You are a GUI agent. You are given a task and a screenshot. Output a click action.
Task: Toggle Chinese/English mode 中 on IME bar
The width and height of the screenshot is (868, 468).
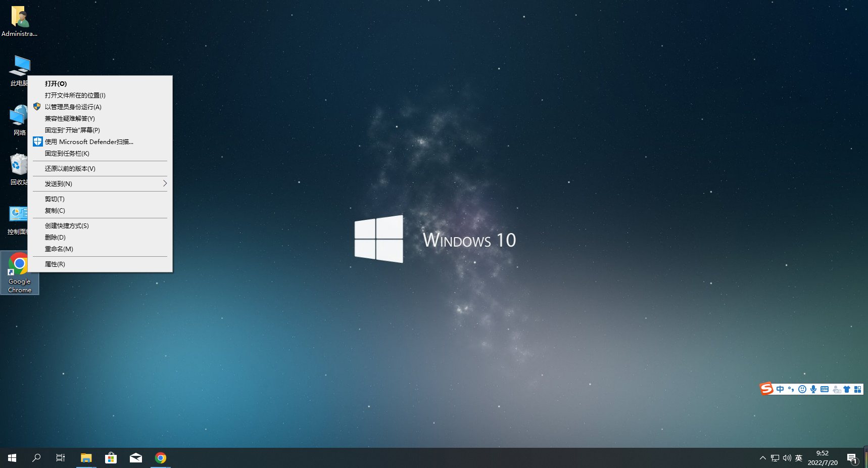780,389
